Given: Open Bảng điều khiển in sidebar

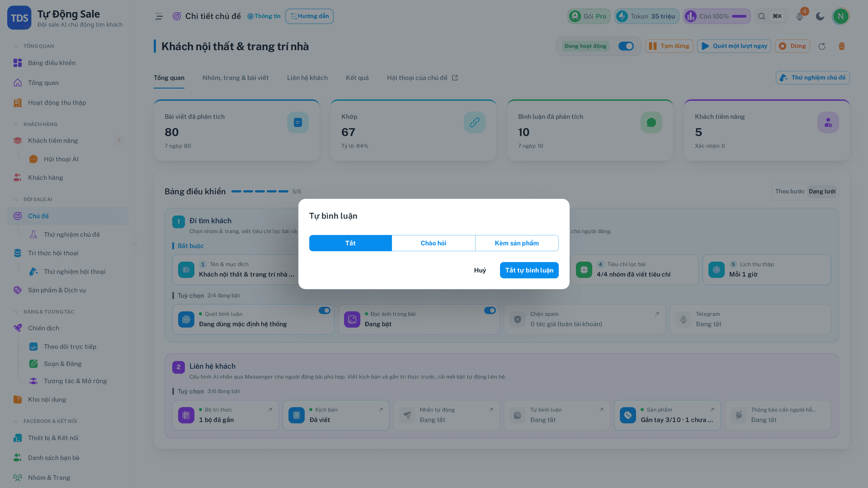Looking at the screenshot, I should [x=68, y=63].
